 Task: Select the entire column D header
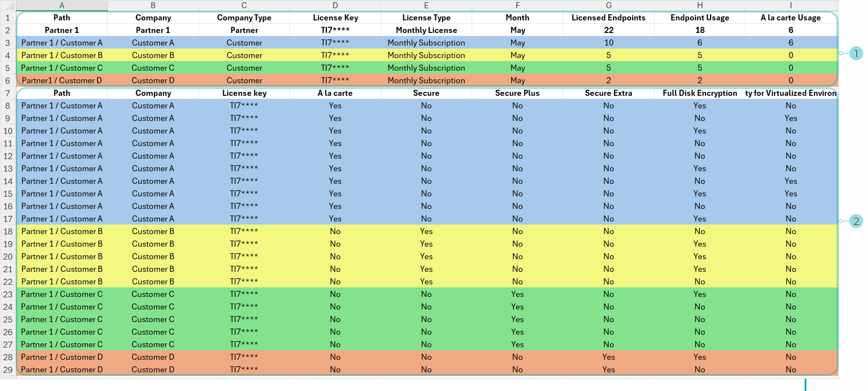[335, 6]
